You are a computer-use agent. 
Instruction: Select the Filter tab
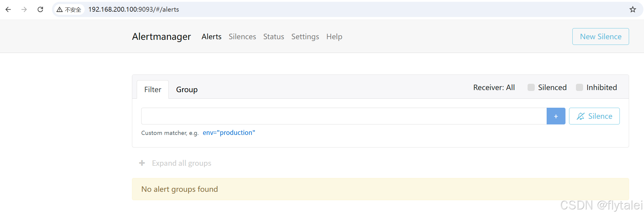[153, 89]
